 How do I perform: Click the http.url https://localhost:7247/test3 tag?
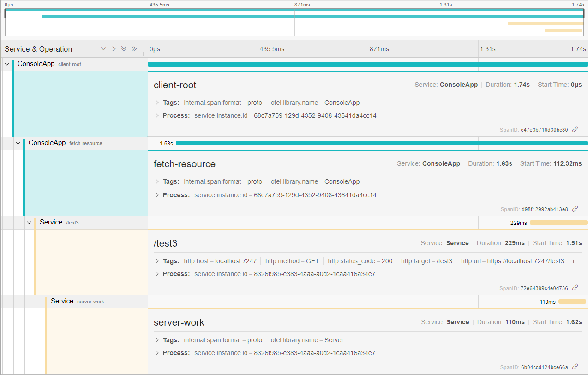point(512,261)
